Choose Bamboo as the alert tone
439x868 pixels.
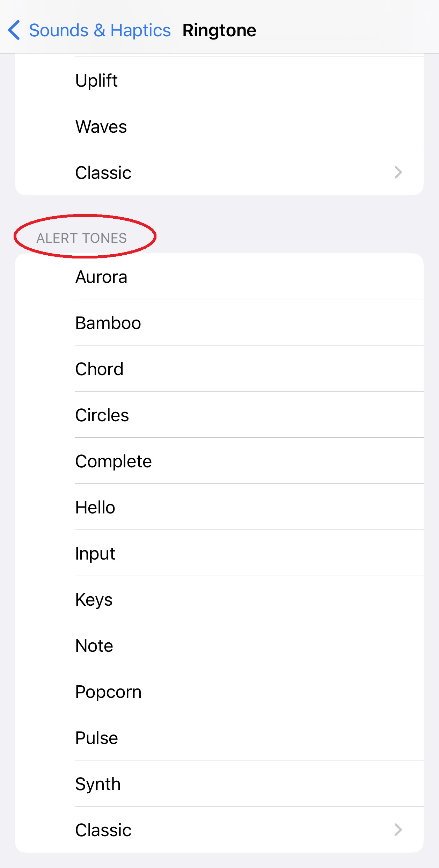point(219,323)
